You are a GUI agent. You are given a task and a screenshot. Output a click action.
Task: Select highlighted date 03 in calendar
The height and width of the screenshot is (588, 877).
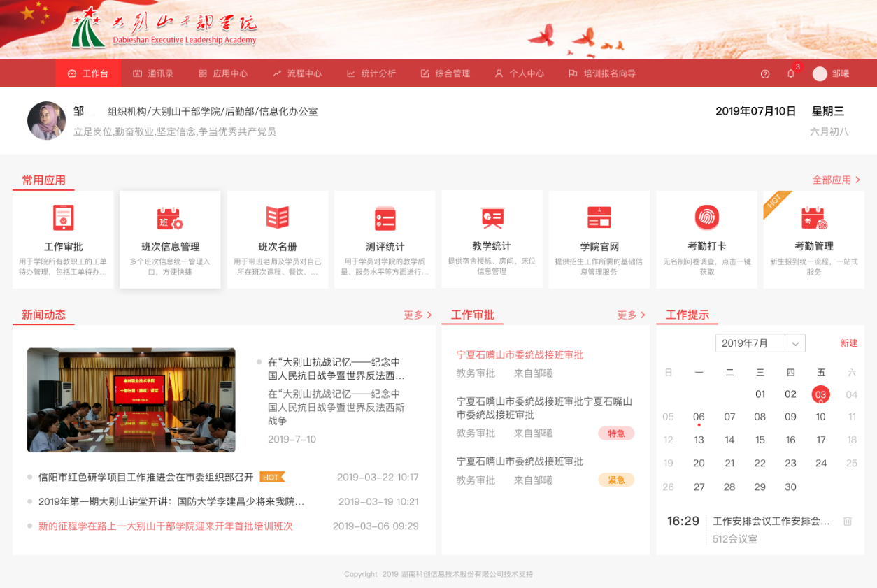[x=821, y=394]
